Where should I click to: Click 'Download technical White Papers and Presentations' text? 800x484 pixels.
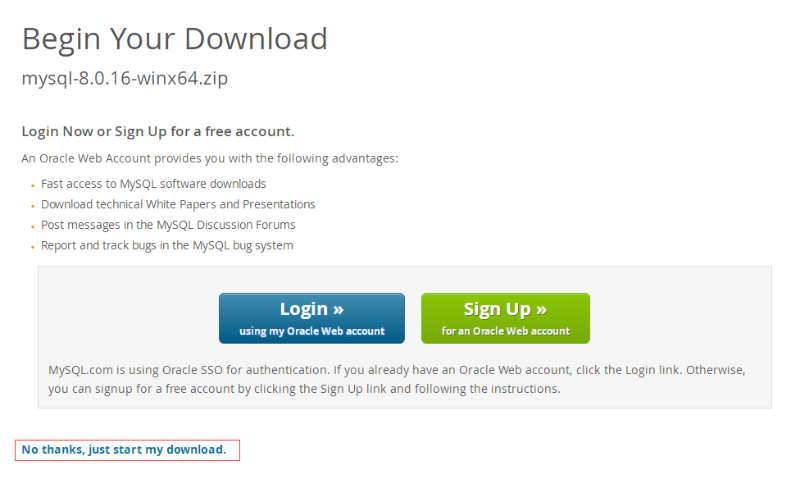pyautogui.click(x=178, y=205)
